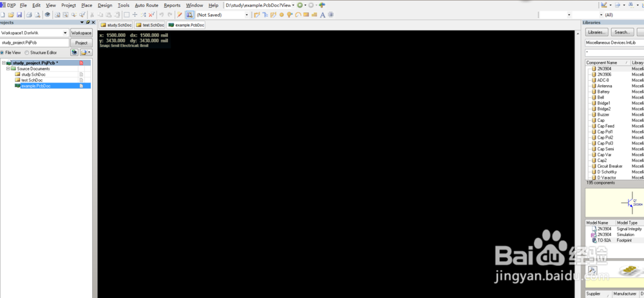Click the component filter field with asterisk

pyautogui.click(x=614, y=53)
